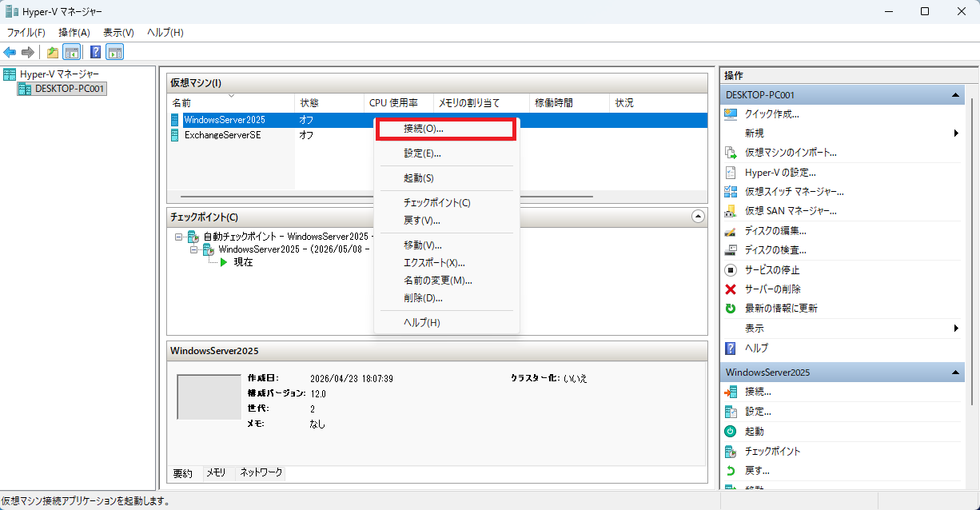
Task: Choose エクスポート(X)... from the context menu
Action: (447, 263)
